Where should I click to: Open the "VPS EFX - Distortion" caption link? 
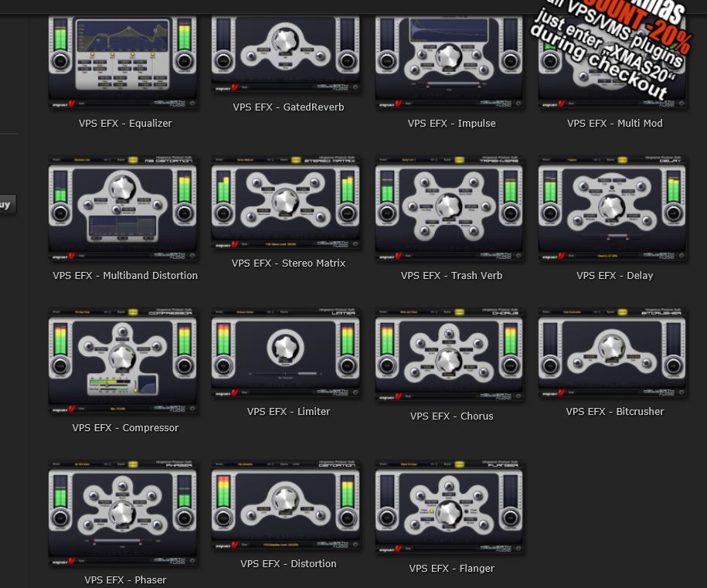tap(288, 563)
